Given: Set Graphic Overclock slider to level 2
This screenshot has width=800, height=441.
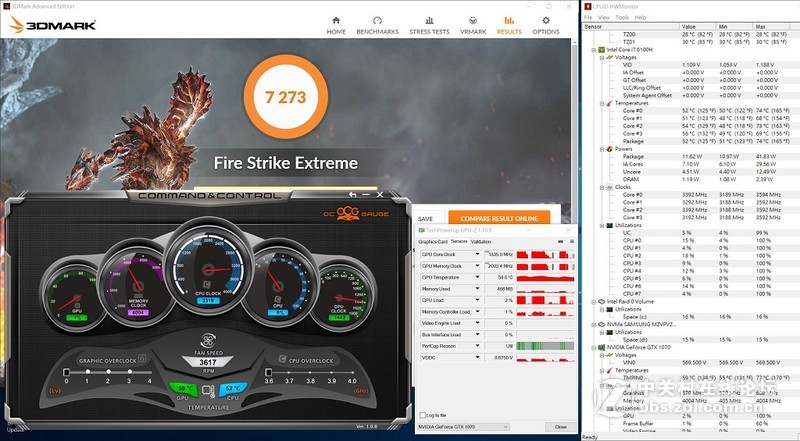Looking at the screenshot, I should tap(108, 372).
